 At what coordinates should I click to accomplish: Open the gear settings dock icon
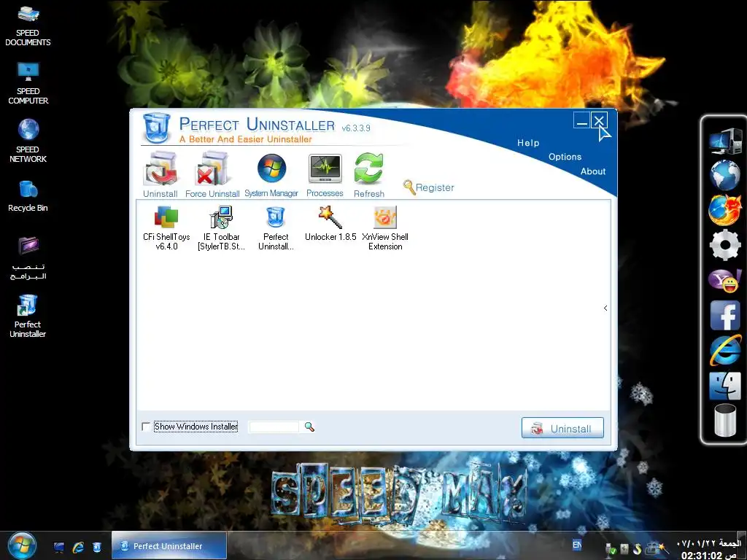[x=724, y=245]
